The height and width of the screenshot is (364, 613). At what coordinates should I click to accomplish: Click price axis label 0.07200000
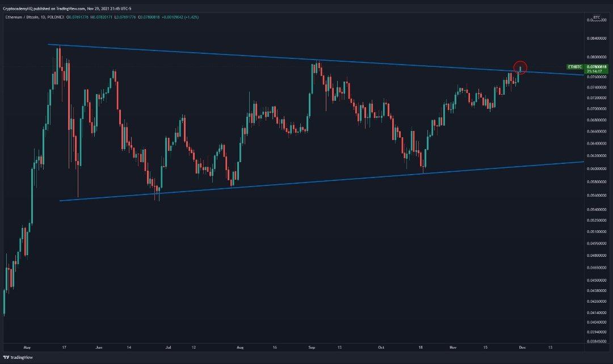coord(597,98)
